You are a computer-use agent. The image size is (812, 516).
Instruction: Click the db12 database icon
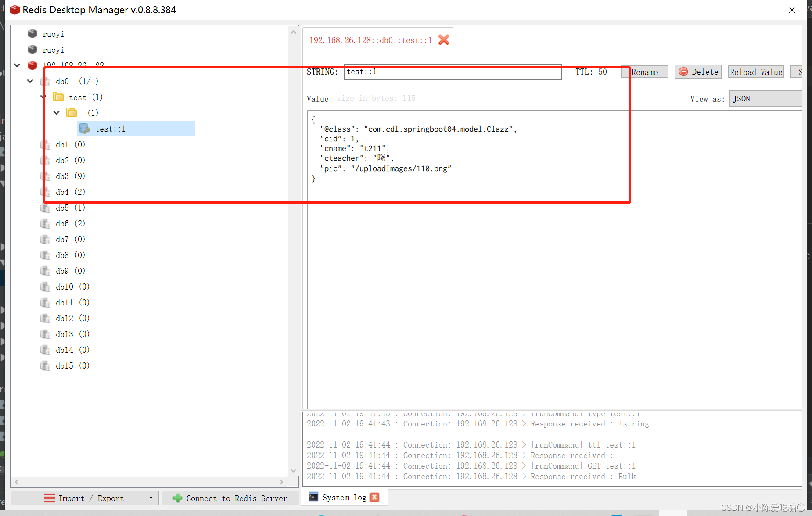click(x=45, y=318)
